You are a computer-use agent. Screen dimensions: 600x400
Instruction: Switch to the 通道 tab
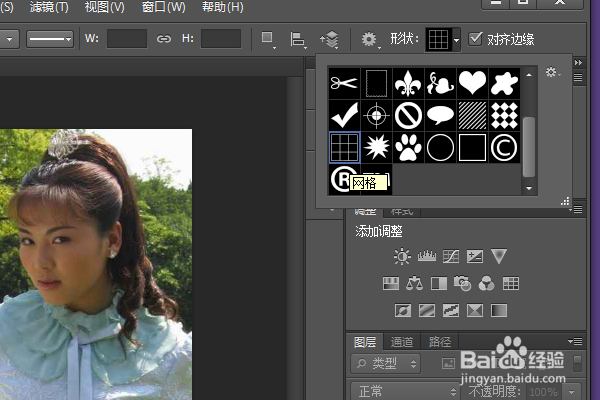coord(402,342)
